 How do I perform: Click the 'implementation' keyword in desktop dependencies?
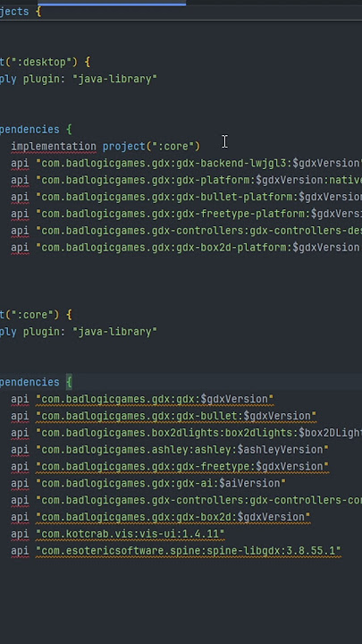coord(54,146)
